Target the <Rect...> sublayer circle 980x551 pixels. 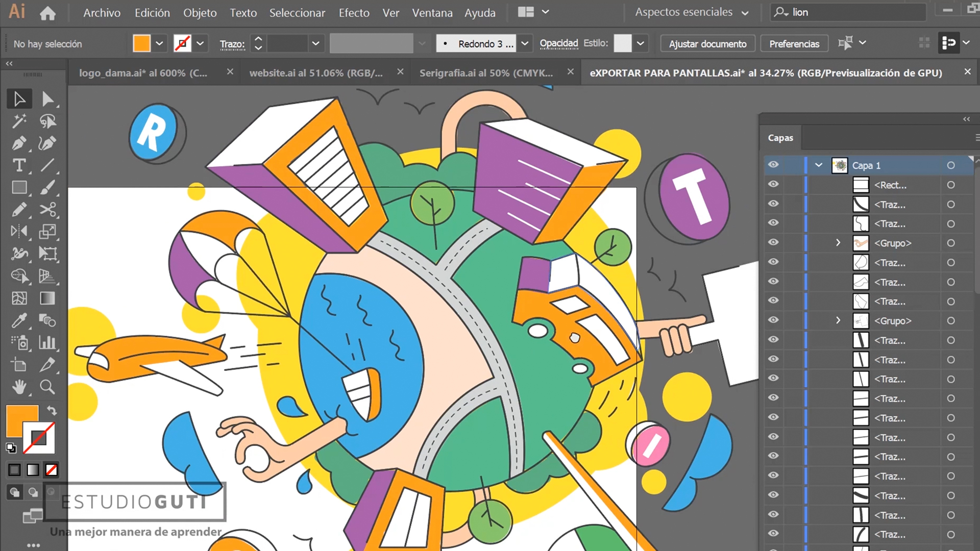click(951, 185)
